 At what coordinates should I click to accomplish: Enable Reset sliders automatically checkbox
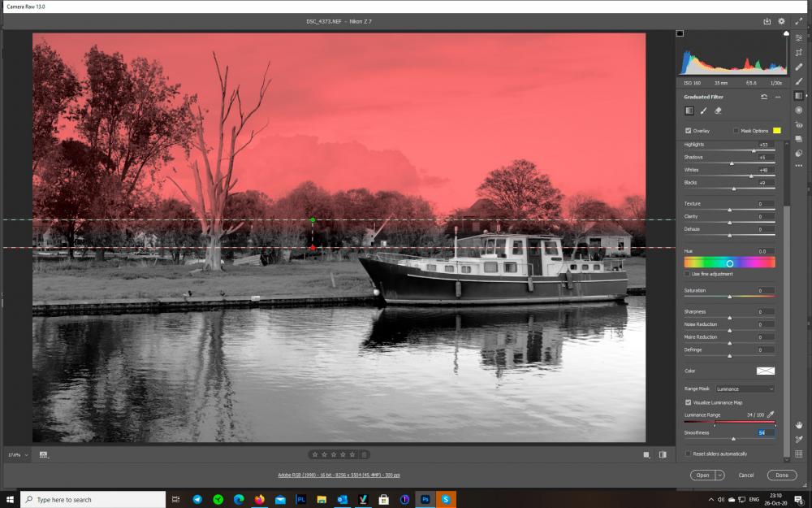point(688,454)
